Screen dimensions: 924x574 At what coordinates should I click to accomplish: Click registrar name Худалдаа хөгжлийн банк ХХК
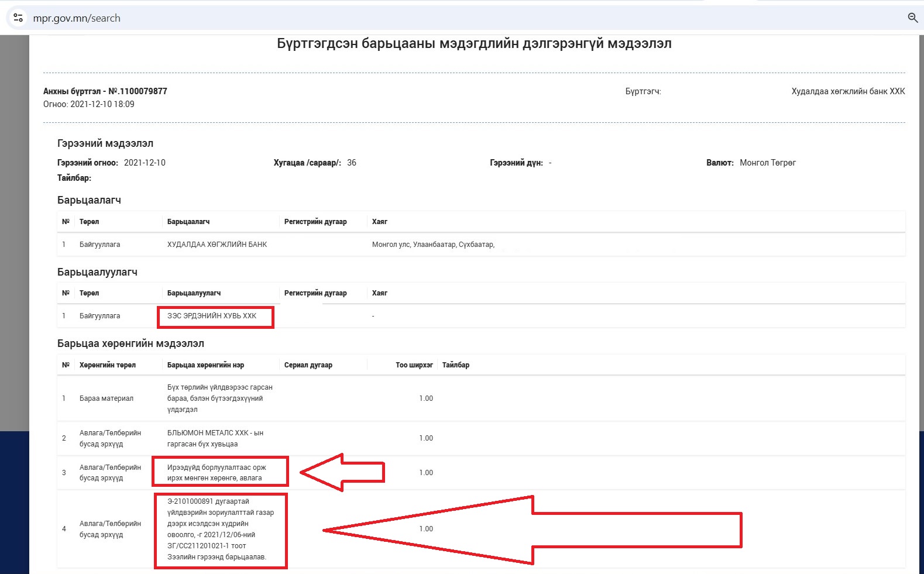click(x=847, y=91)
